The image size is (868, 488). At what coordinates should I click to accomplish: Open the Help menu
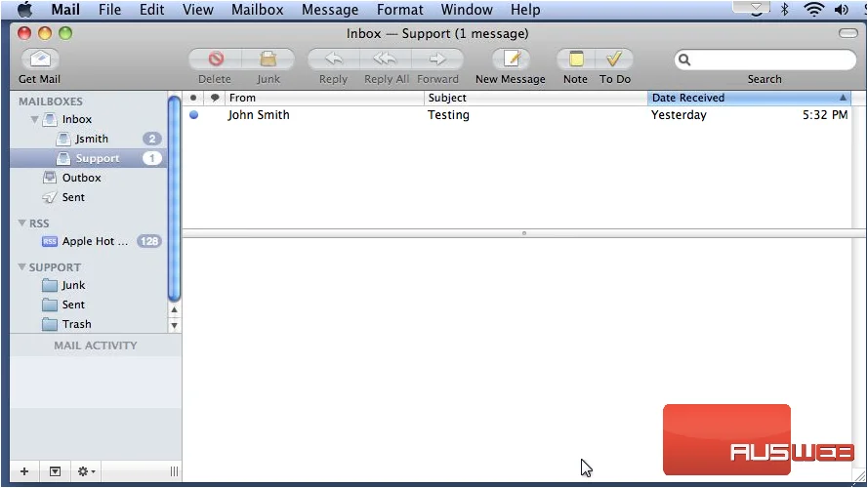pyautogui.click(x=525, y=10)
